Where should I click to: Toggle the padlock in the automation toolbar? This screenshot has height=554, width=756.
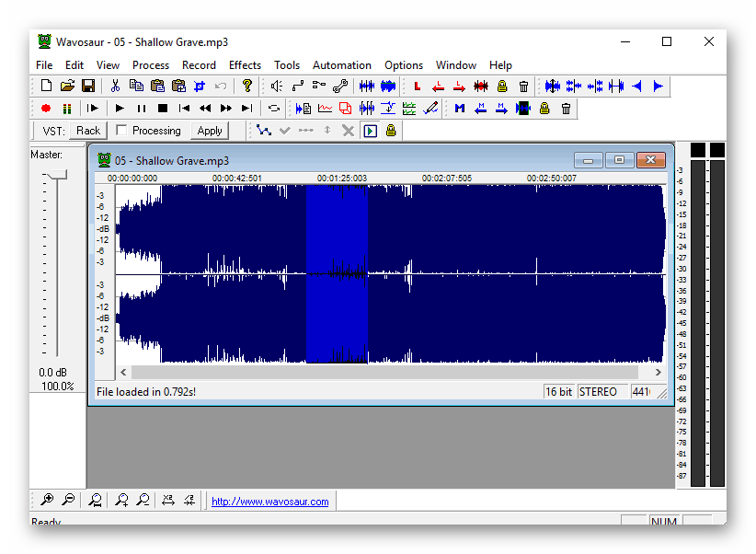coord(391,131)
